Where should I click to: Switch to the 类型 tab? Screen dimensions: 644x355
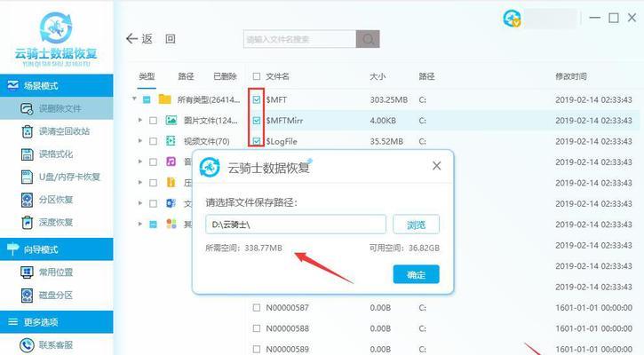click(147, 76)
